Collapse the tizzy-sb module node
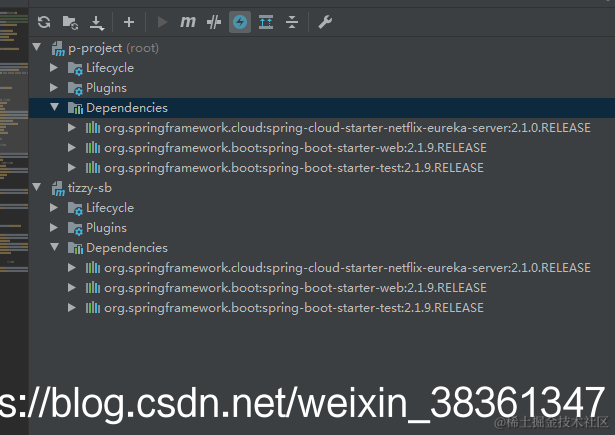The height and width of the screenshot is (435, 615). click(37, 187)
